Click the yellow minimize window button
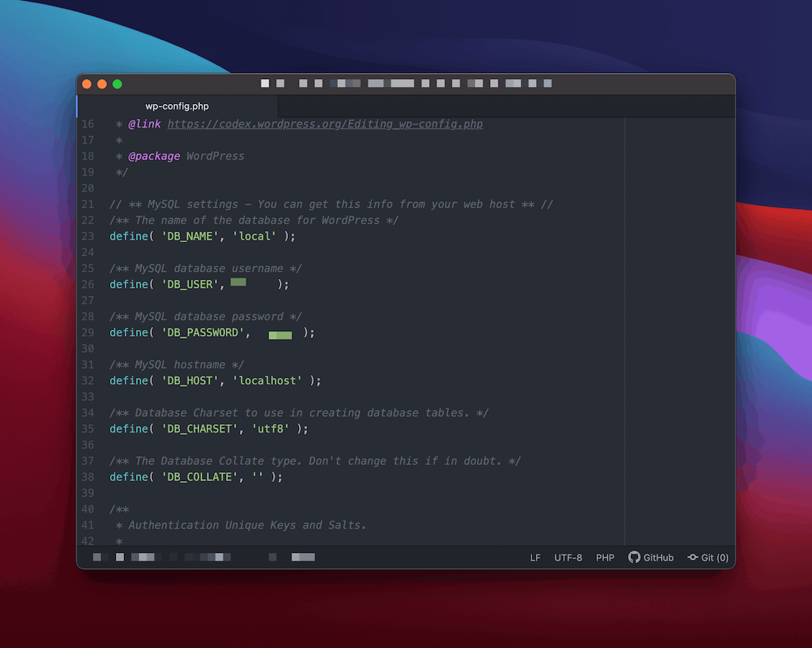 click(x=102, y=84)
